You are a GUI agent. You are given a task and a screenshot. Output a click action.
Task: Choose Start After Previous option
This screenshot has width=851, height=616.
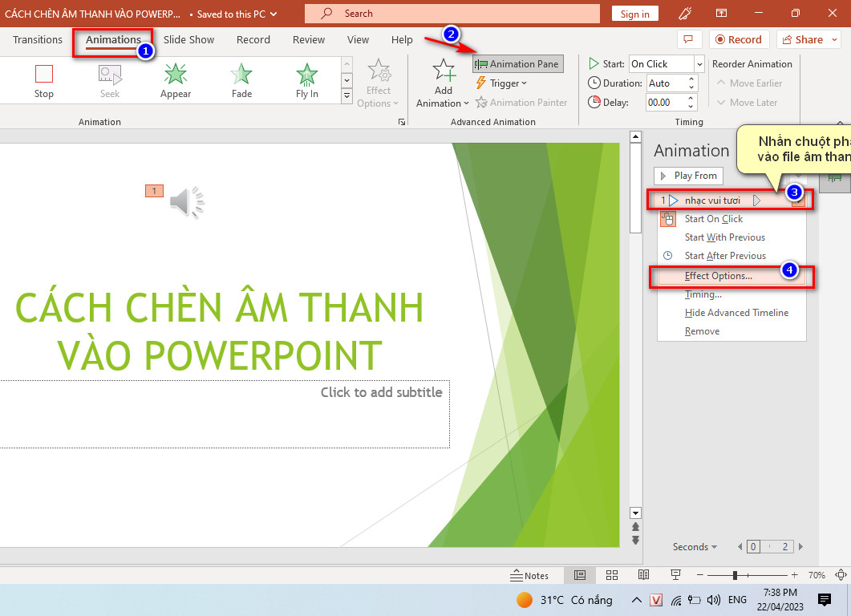click(x=731, y=256)
